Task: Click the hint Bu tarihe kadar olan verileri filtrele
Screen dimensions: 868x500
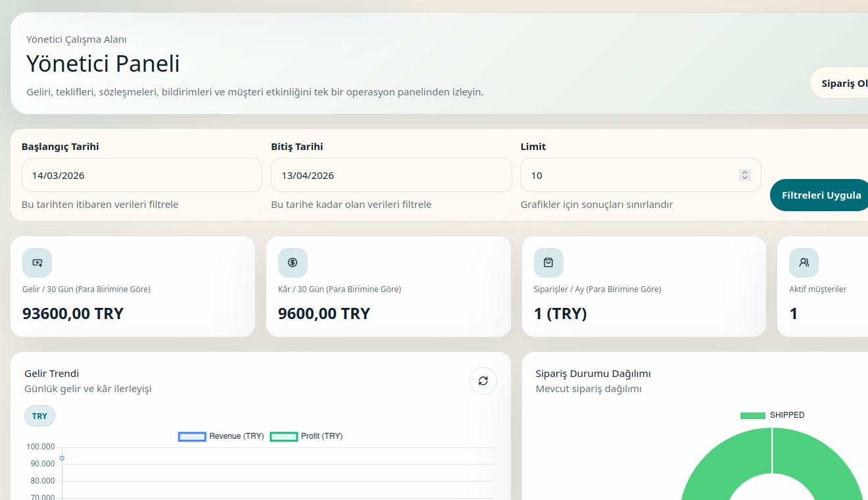Action: (351, 205)
